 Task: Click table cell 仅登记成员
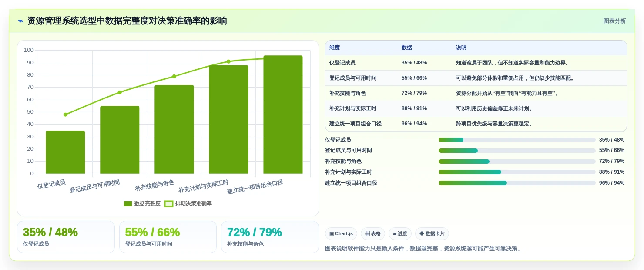pyautogui.click(x=342, y=63)
